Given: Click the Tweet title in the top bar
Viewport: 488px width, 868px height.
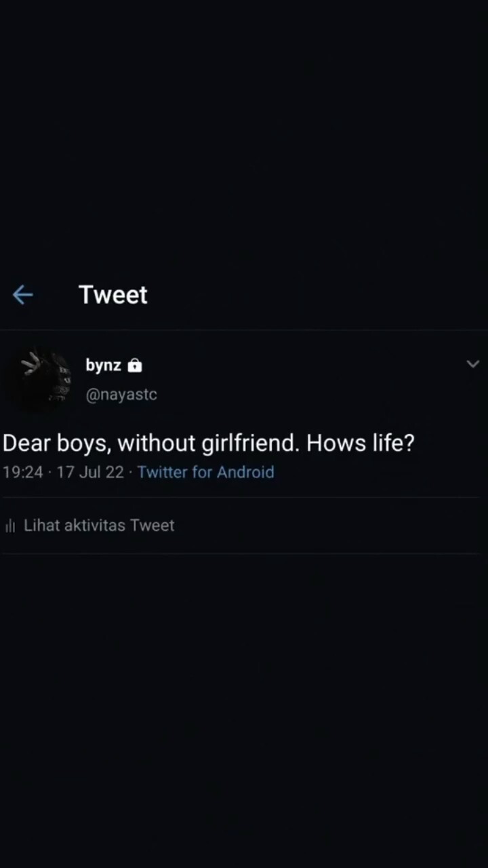Looking at the screenshot, I should coord(113,294).
